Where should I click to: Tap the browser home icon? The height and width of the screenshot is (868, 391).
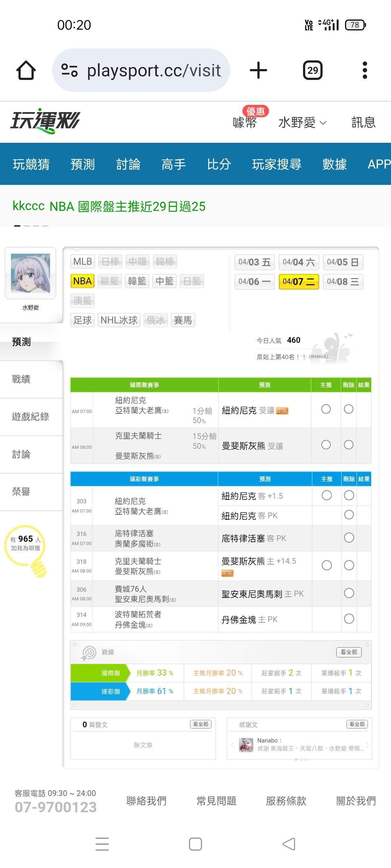(26, 70)
